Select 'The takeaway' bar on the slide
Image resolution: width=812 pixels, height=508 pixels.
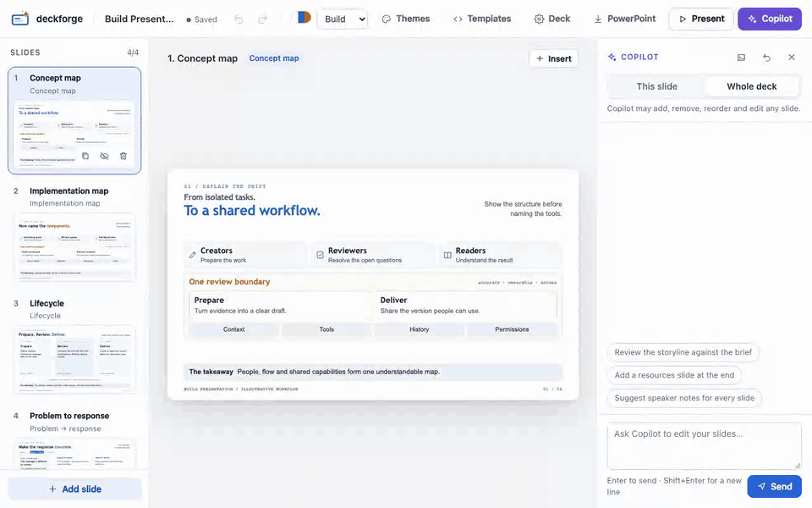[373, 372]
